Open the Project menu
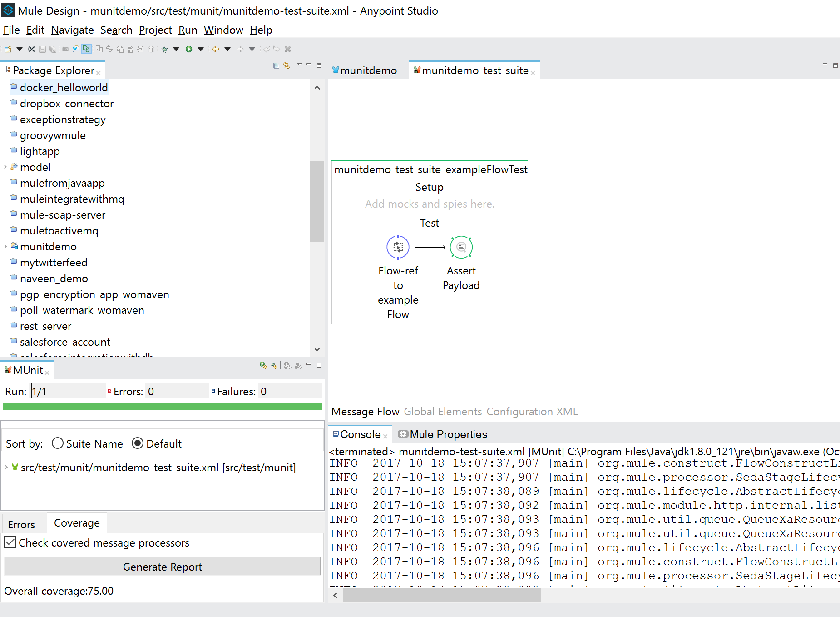This screenshot has height=617, width=840. [155, 30]
